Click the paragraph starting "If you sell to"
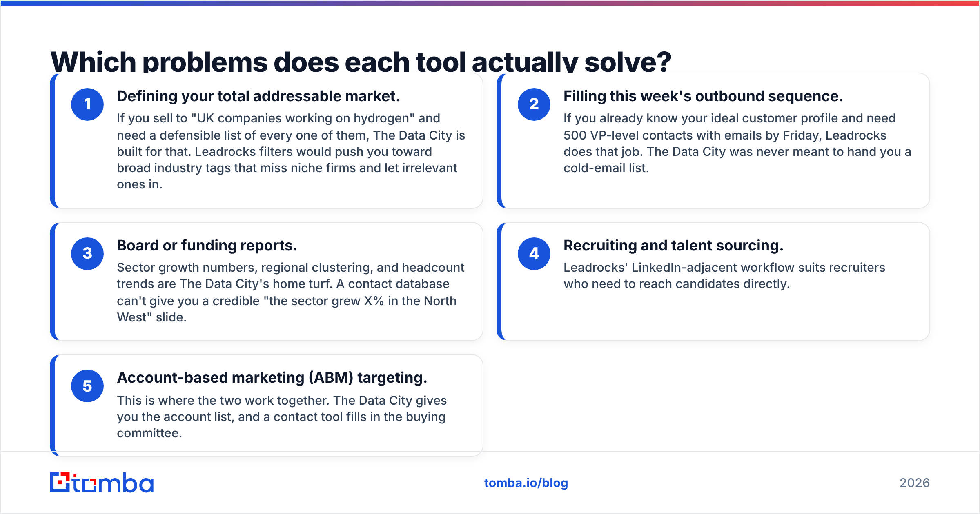Viewport: 980px width, 514px height. pos(291,151)
